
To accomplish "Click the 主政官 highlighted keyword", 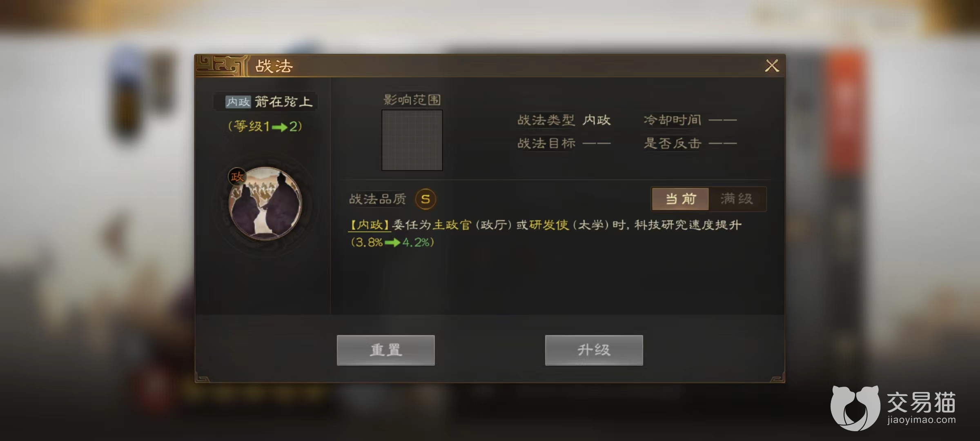I will 452,225.
